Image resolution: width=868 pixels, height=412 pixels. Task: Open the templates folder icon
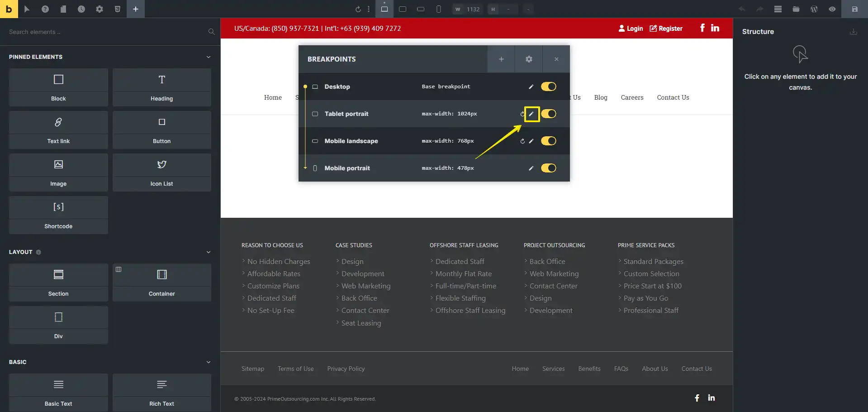point(796,9)
